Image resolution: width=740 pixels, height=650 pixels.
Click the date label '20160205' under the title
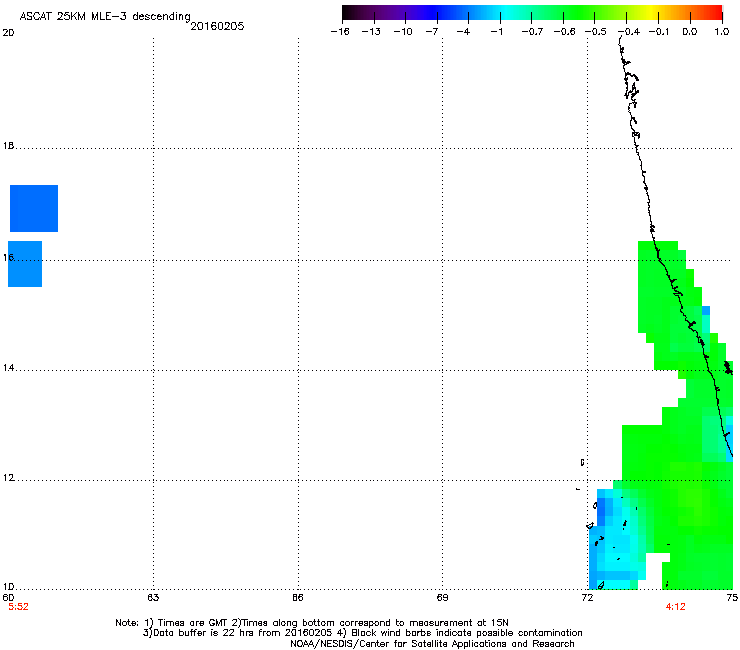[217, 26]
